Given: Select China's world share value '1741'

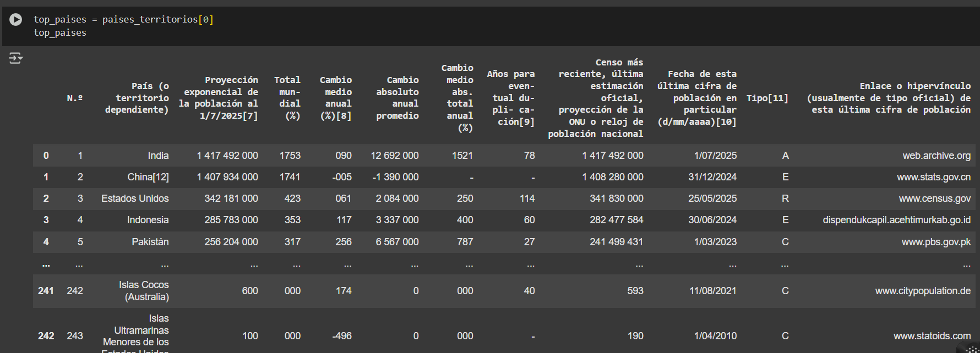Looking at the screenshot, I should point(290,177).
